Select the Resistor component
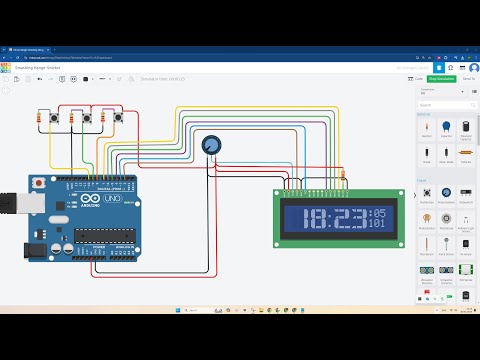 [x=427, y=129]
